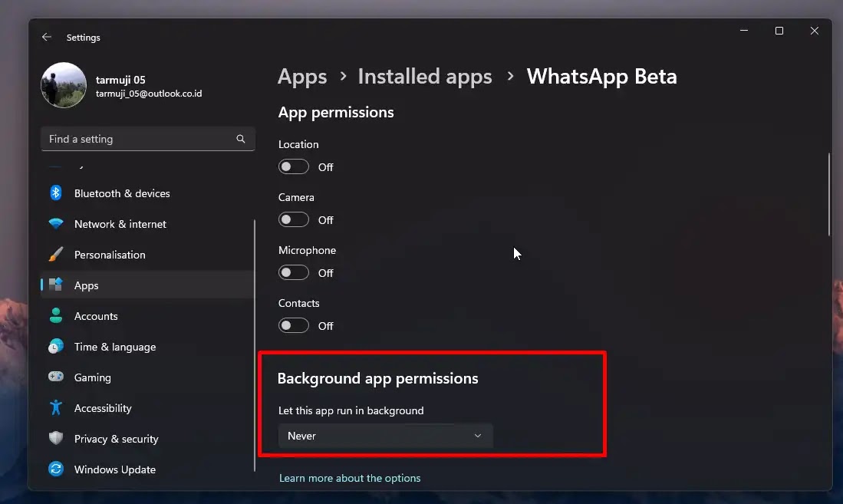The image size is (843, 504).
Task: Click the Apps sidebar icon
Action: 56,285
